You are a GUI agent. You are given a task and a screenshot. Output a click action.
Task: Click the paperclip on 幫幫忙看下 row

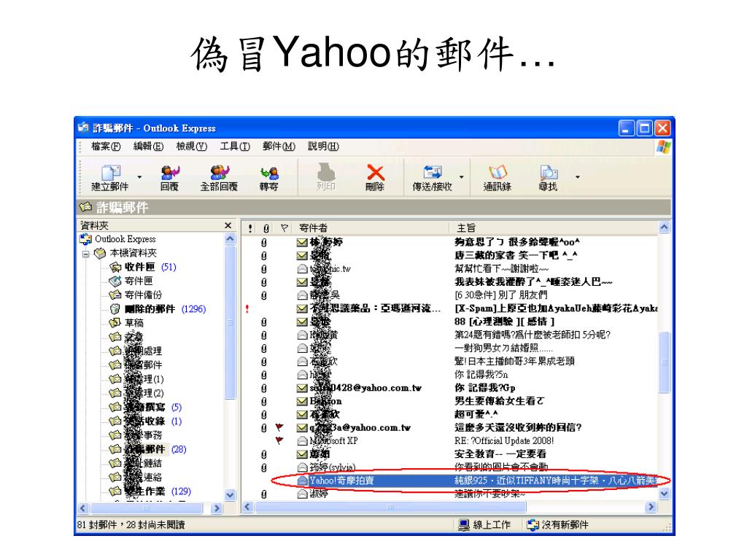coord(264,269)
